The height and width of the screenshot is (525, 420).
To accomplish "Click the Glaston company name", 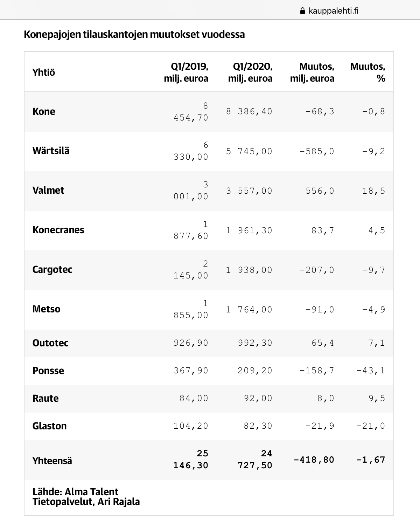I will 49,426.
